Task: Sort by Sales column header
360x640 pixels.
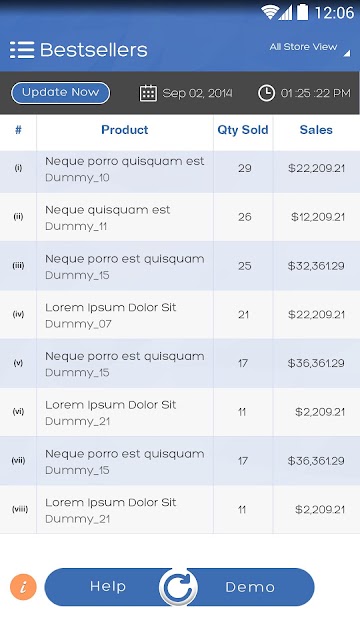Action: [x=316, y=130]
